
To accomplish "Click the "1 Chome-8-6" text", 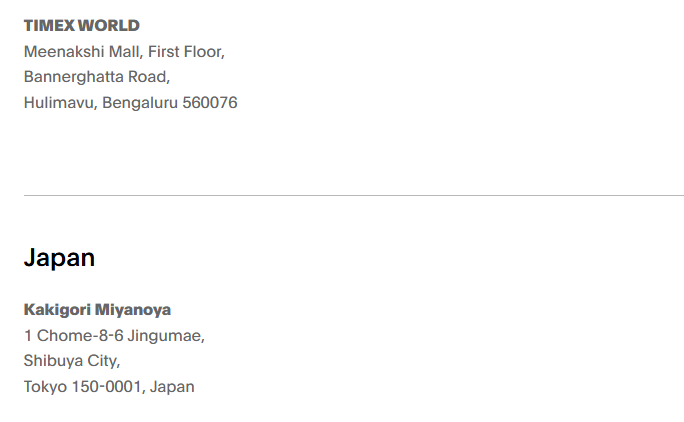I will [x=66, y=336].
